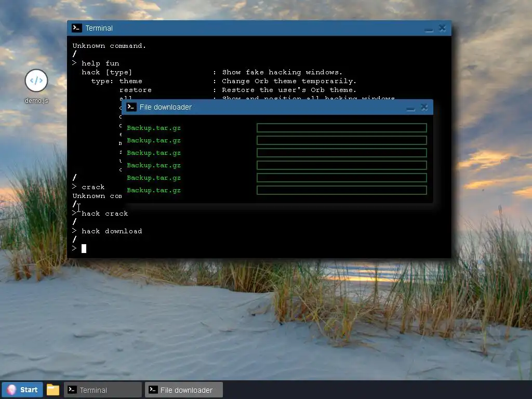Click the File downloader window title text
This screenshot has height=399, width=532.
(166, 107)
